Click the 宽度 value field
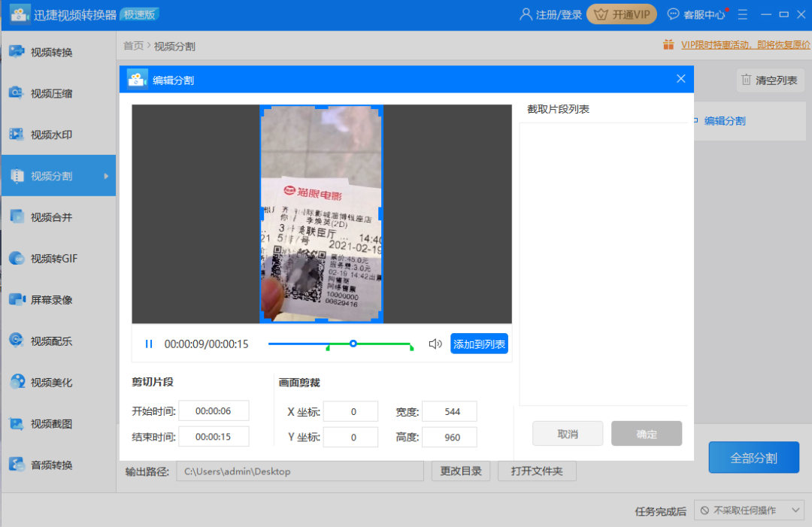This screenshot has width=812, height=527. [450, 411]
